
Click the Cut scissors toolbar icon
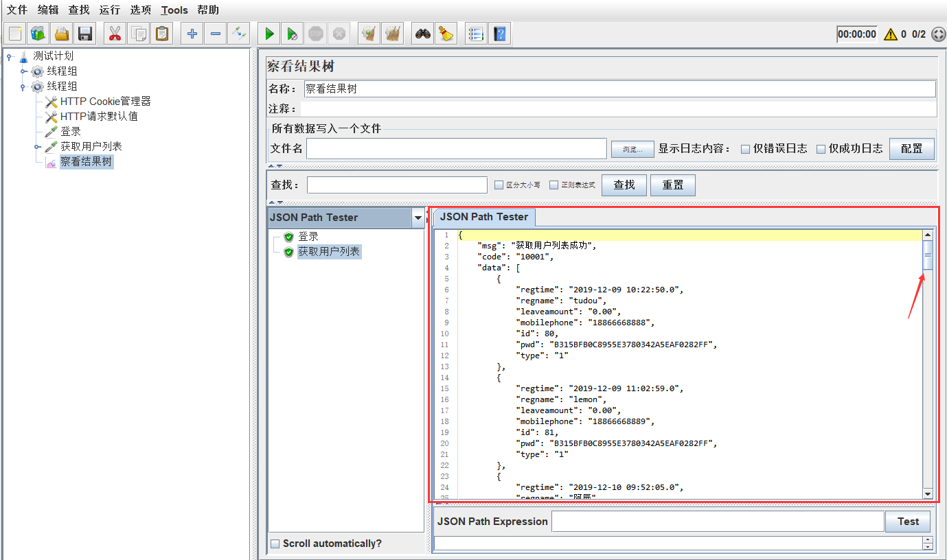115,34
